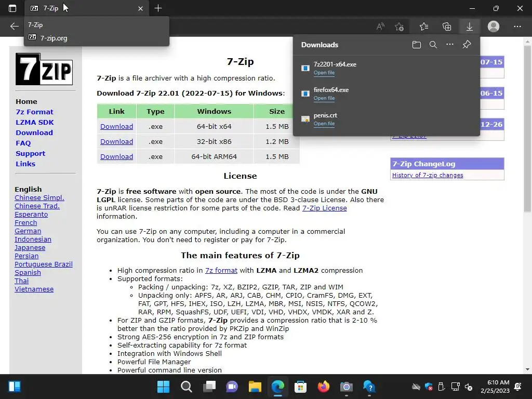Switch language to French

pos(26,222)
